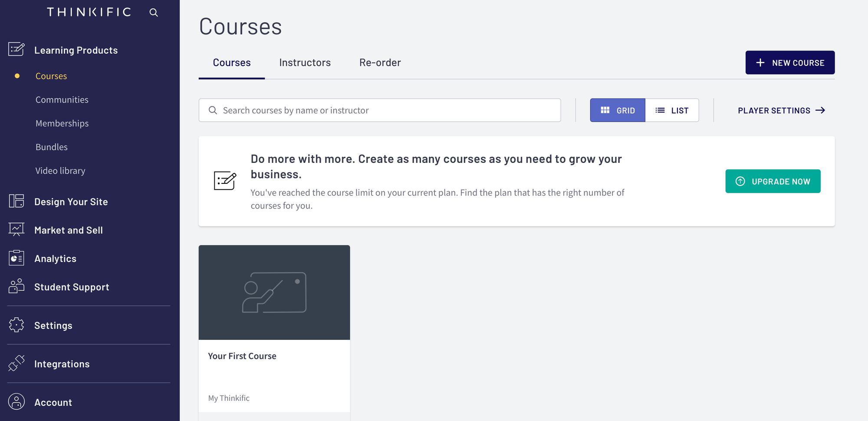Select the Student Support people icon
Image resolution: width=868 pixels, height=421 pixels.
click(16, 286)
